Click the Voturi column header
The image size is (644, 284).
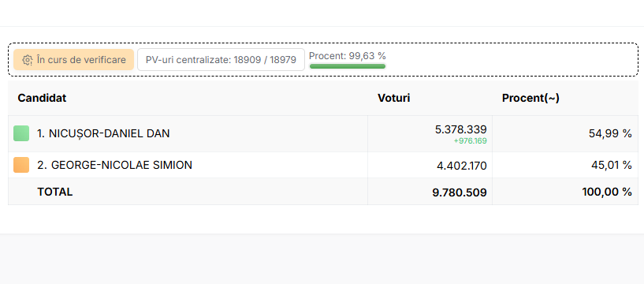(x=394, y=98)
